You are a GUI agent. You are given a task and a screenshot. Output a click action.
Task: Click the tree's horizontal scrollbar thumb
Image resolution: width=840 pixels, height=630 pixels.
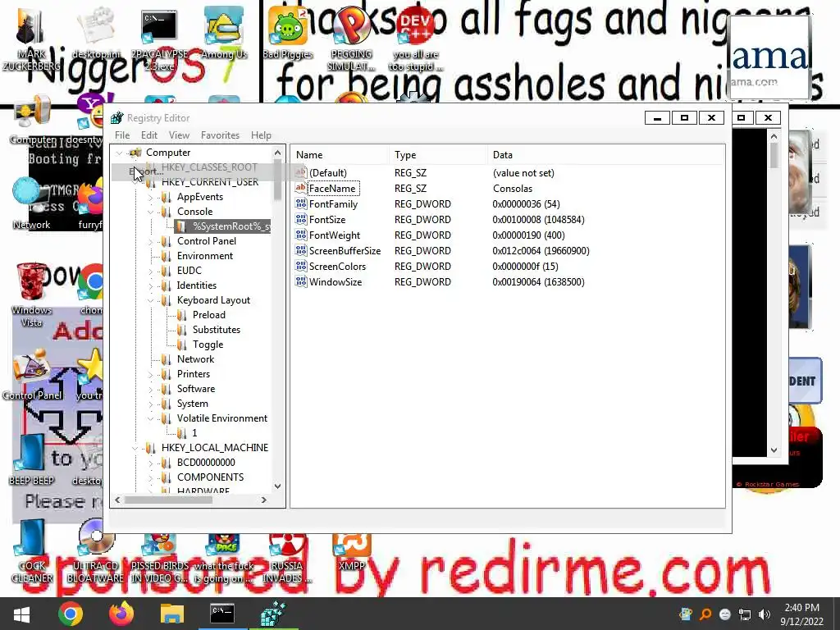coord(168,500)
